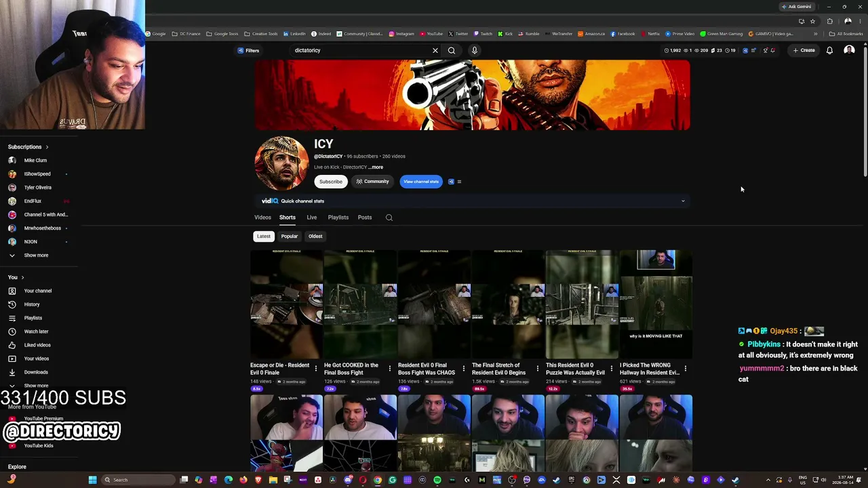868x488 pixels.
Task: Open the Google Tools bookmark folder
Action: tap(222, 34)
